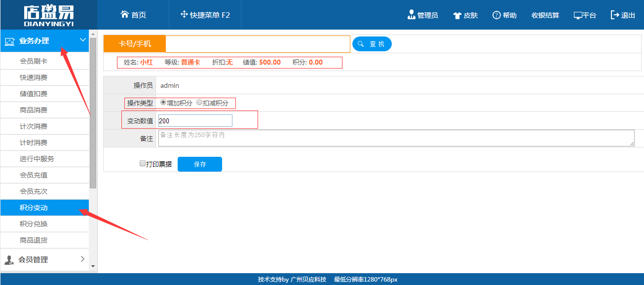Viewport: 644px width, 285px height.
Task: Open the 进行中服务 sidebar item
Action: 44,159
